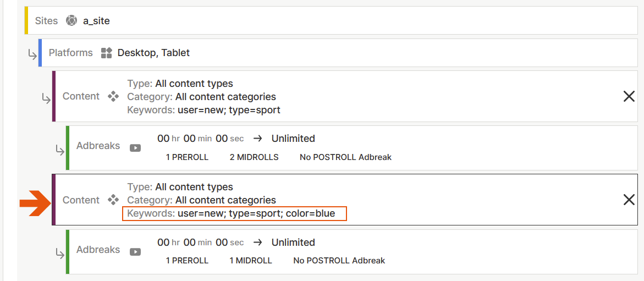Click the second Adbreaks video icon
Screen dimensions: 644x281
pyautogui.click(x=135, y=251)
